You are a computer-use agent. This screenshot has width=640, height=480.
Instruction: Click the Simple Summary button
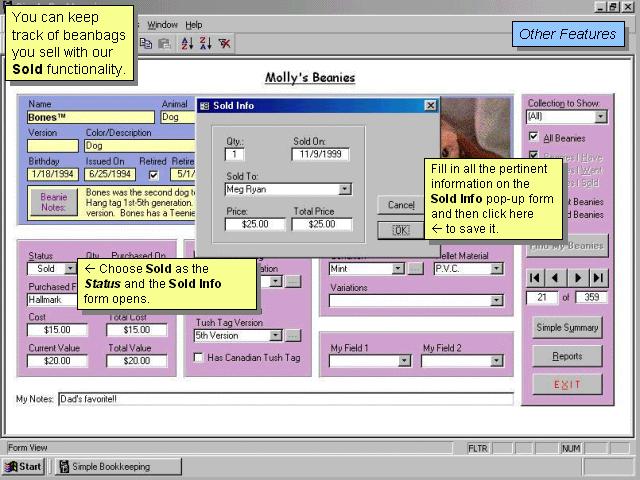[567, 328]
